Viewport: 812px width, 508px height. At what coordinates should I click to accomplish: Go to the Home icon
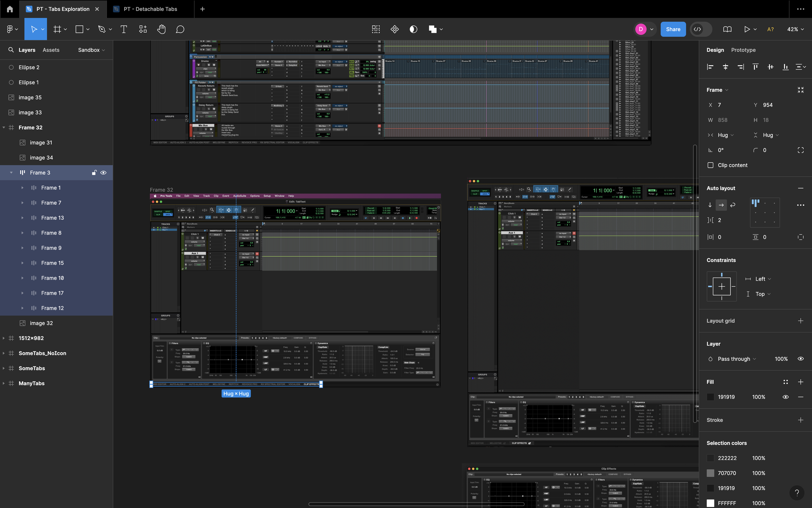(10, 9)
